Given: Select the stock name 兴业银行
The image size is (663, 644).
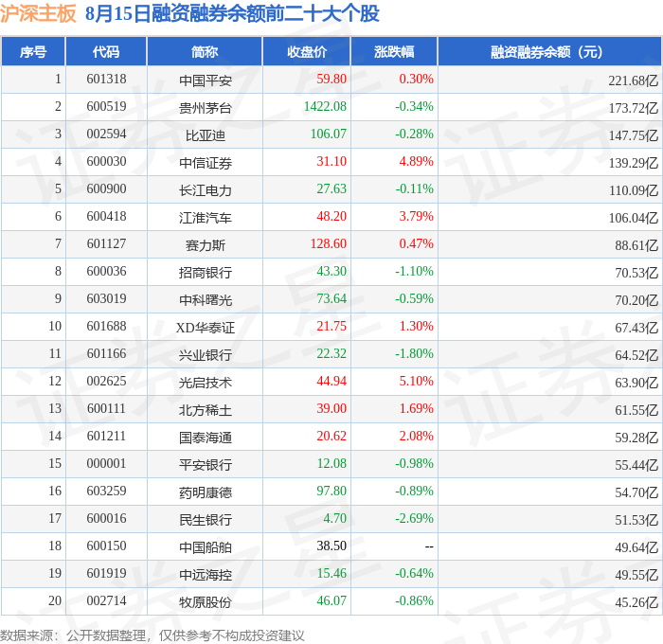Looking at the screenshot, I should tap(206, 355).
